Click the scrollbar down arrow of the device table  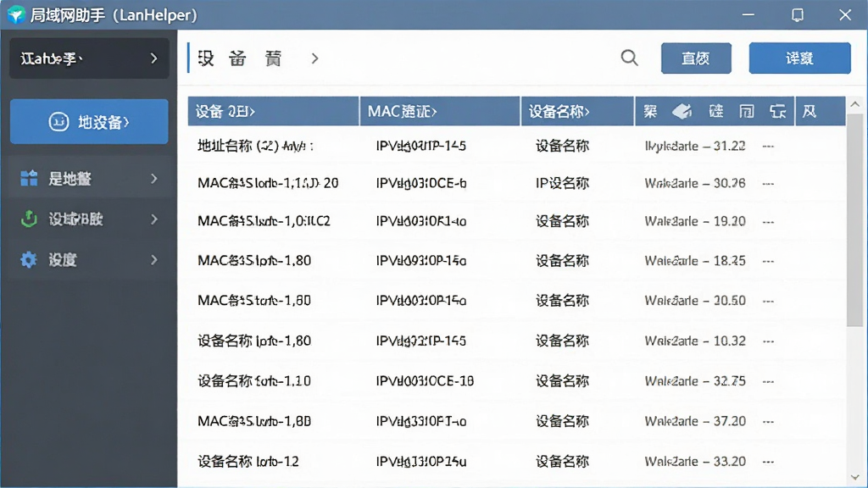(854, 477)
